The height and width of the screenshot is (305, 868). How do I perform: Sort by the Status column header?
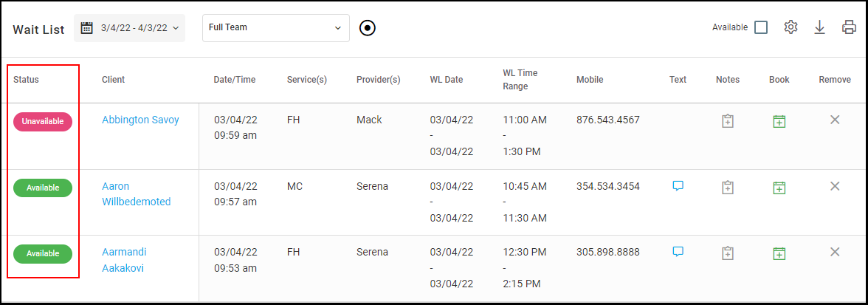(x=26, y=80)
